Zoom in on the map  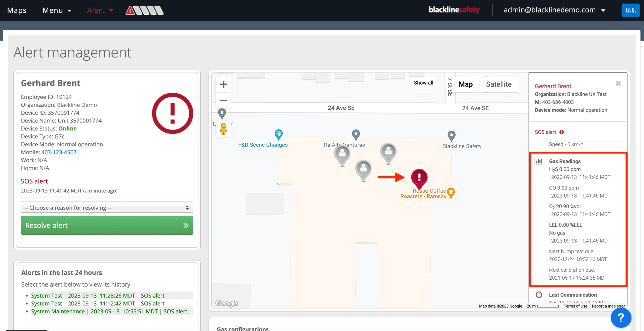pos(223,84)
